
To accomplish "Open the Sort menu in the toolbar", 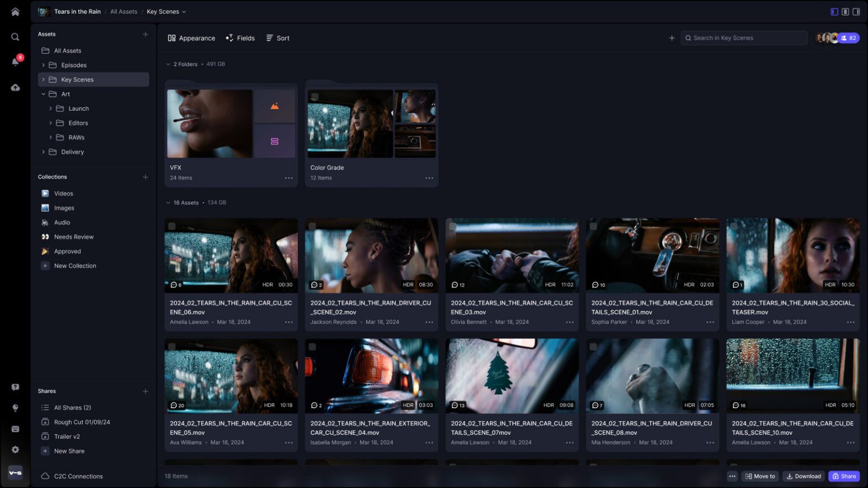I will click(277, 38).
